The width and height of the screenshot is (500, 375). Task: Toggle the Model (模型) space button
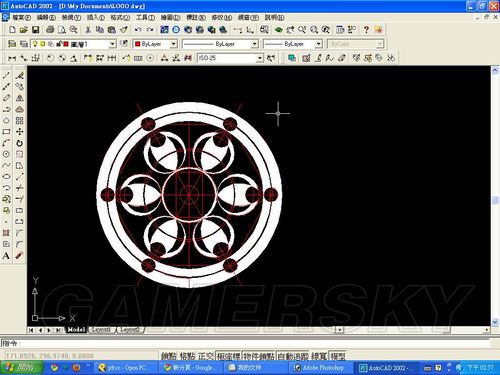[337, 356]
